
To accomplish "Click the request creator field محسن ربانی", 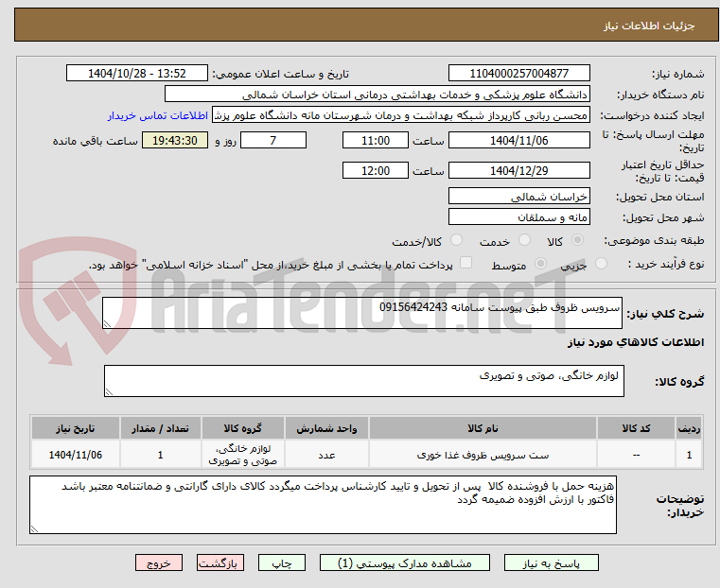I will point(400,115).
